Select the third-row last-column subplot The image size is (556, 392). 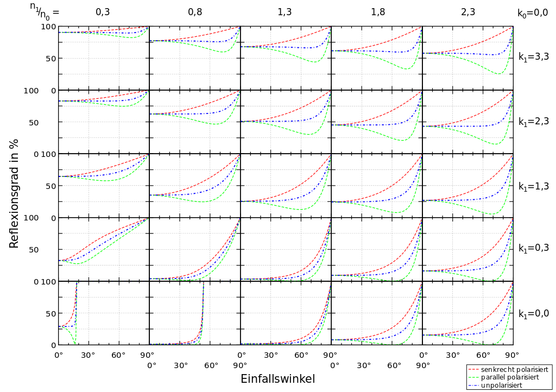point(467,185)
